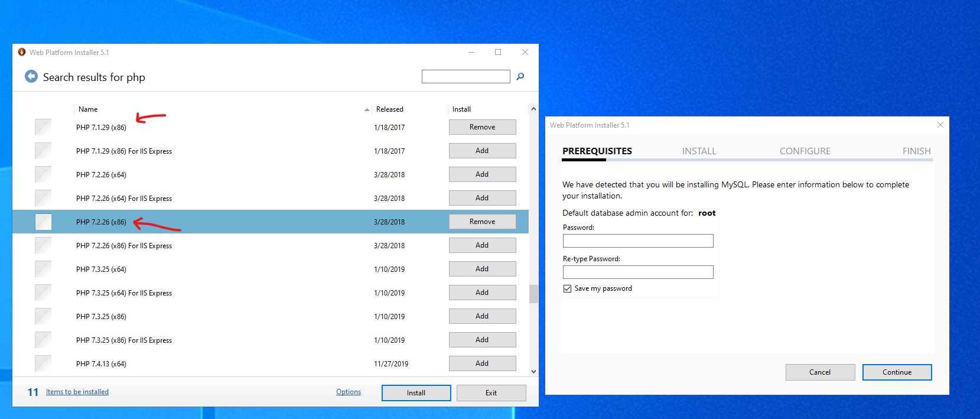Click the highlighted PHP 7.2.26 (x86) product icon
This screenshot has width=980, height=419.
click(x=43, y=222)
